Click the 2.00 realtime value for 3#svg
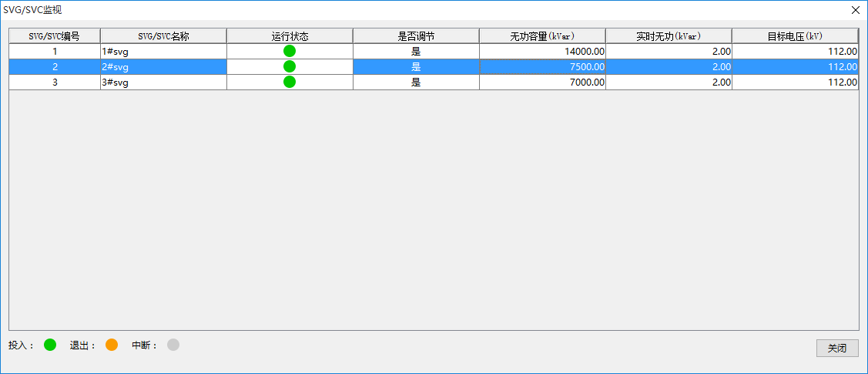This screenshot has width=868, height=374. 669,82
